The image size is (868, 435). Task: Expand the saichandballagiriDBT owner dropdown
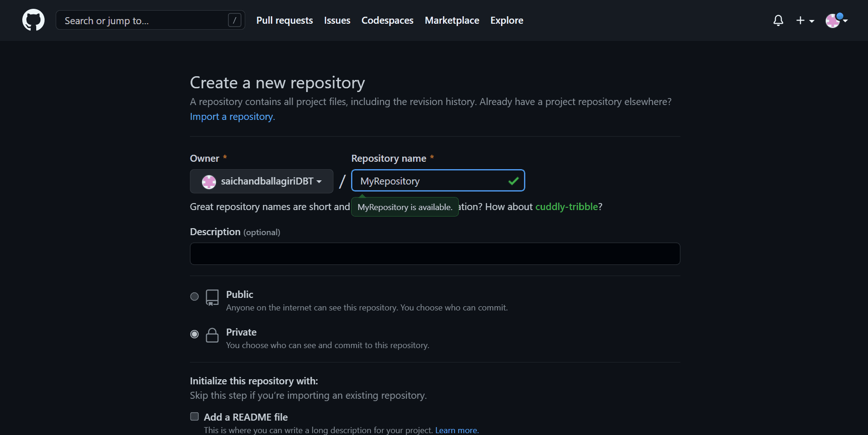tap(261, 181)
